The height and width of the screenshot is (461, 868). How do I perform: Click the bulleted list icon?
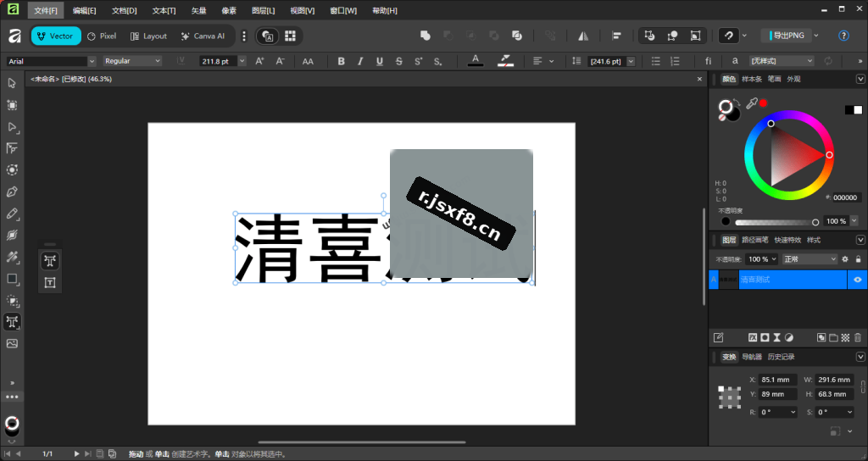tap(656, 61)
